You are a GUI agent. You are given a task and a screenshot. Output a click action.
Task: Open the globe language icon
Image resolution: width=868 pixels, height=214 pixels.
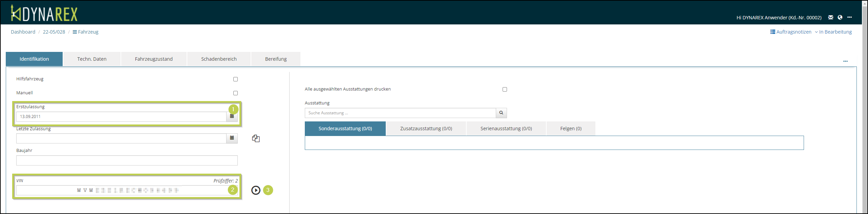(840, 17)
